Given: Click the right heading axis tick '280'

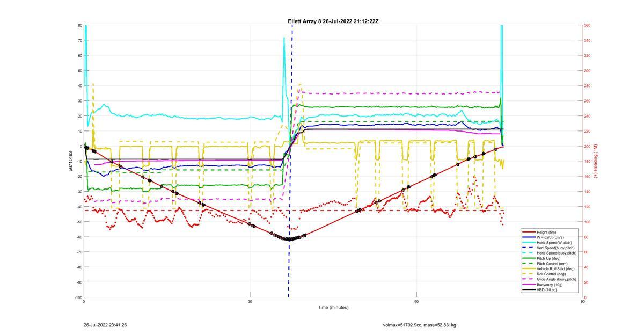Looking at the screenshot, I should point(587,86).
